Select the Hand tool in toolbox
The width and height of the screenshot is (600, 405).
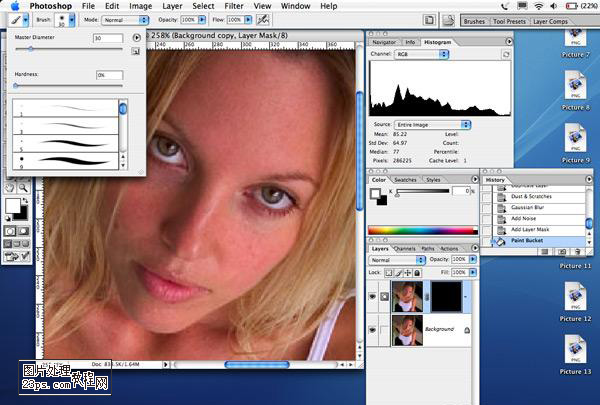(10, 188)
